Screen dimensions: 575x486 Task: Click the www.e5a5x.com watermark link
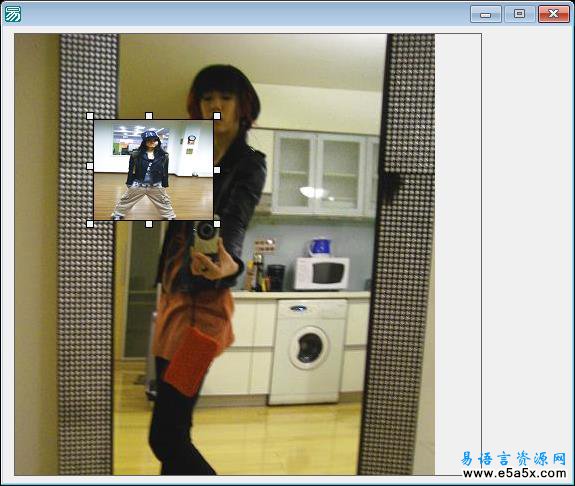[514, 474]
